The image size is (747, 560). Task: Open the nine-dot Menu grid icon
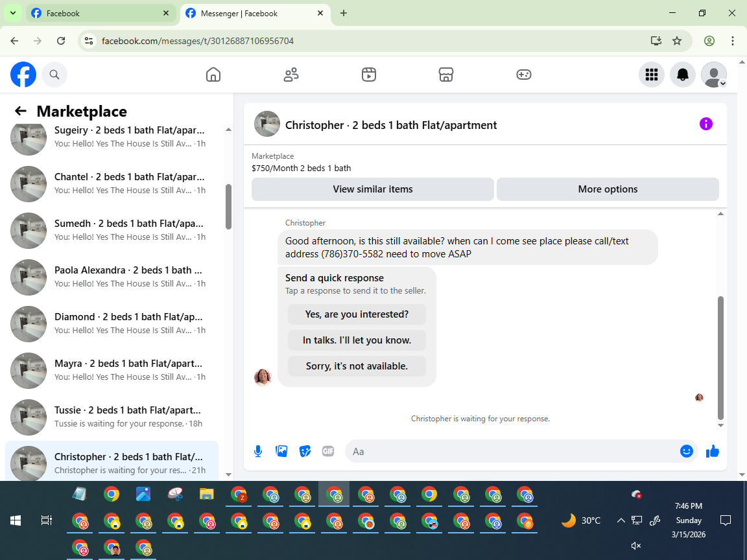[x=651, y=75]
